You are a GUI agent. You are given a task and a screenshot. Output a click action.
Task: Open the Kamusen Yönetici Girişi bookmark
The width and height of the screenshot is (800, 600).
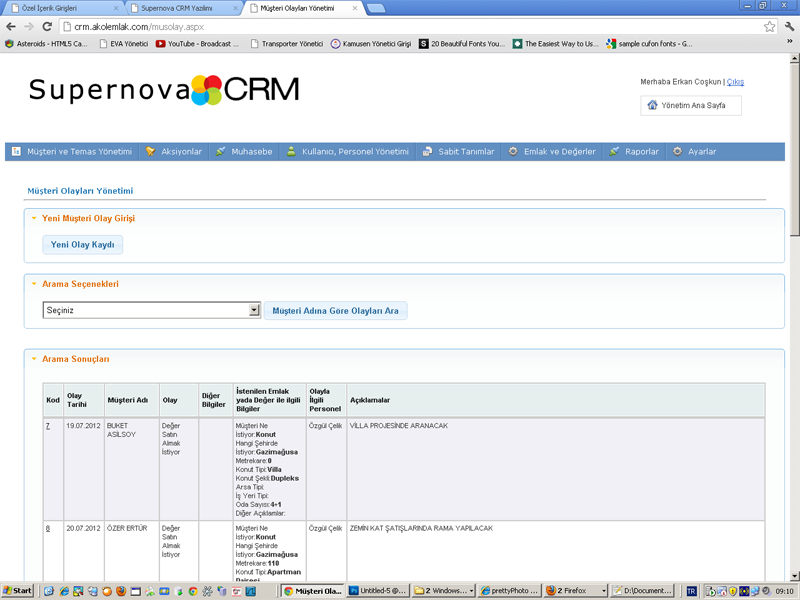(x=371, y=44)
